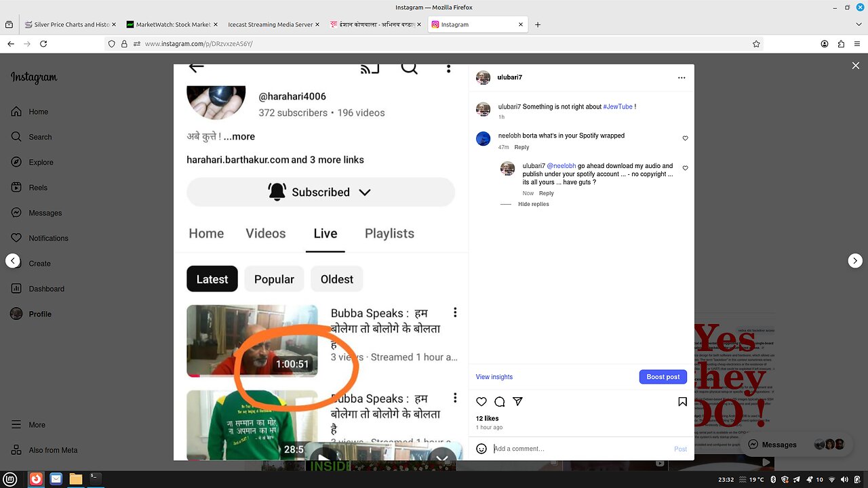868x488 pixels.
Task: Click the Instagram logo
Action: 34,78
